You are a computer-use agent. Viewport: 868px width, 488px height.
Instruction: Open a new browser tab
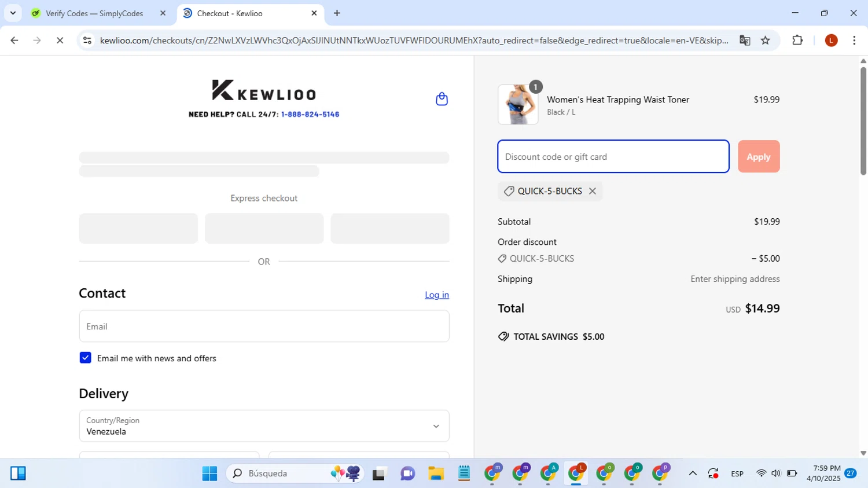[337, 13]
